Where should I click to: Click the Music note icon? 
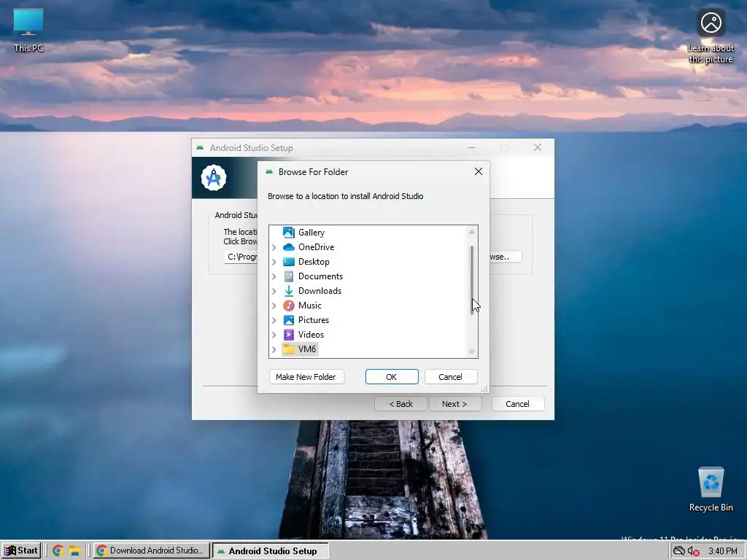tap(289, 306)
